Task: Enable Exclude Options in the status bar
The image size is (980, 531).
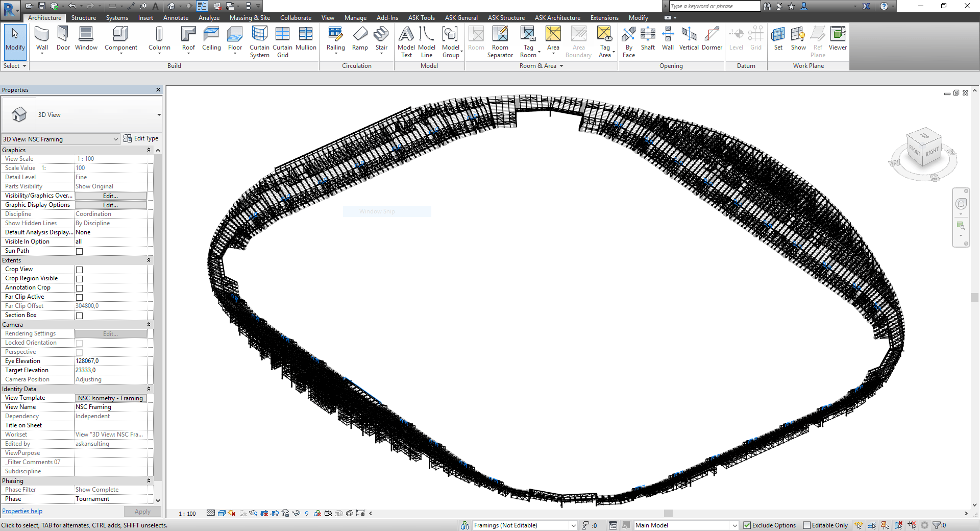Action: [747, 525]
